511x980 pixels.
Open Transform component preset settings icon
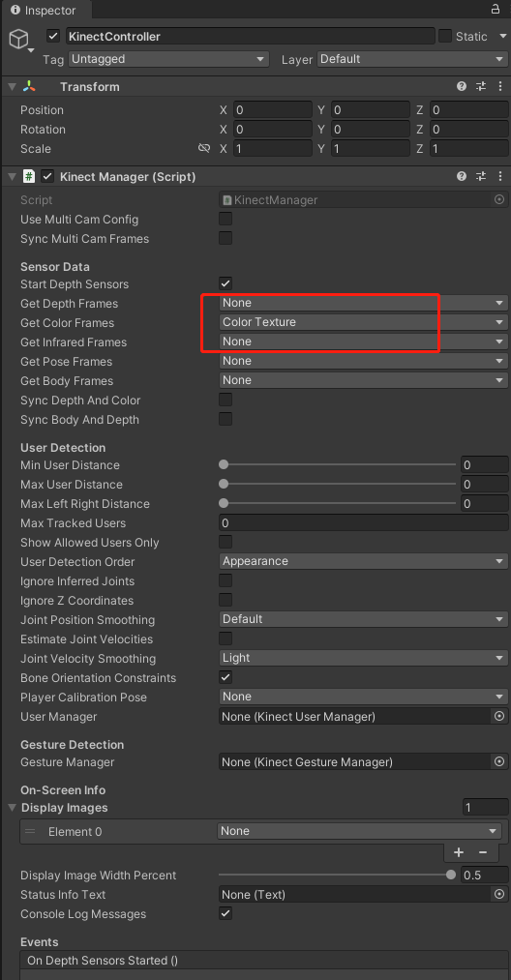481,86
